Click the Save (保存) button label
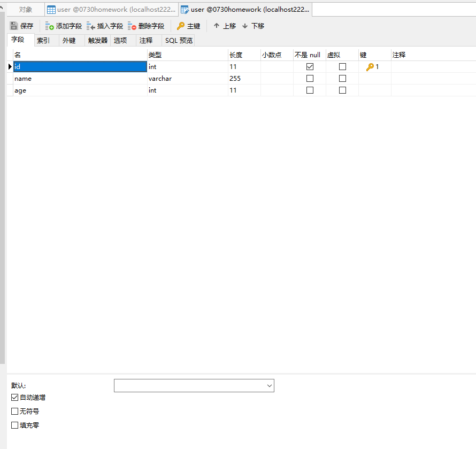476x449 pixels. point(27,26)
